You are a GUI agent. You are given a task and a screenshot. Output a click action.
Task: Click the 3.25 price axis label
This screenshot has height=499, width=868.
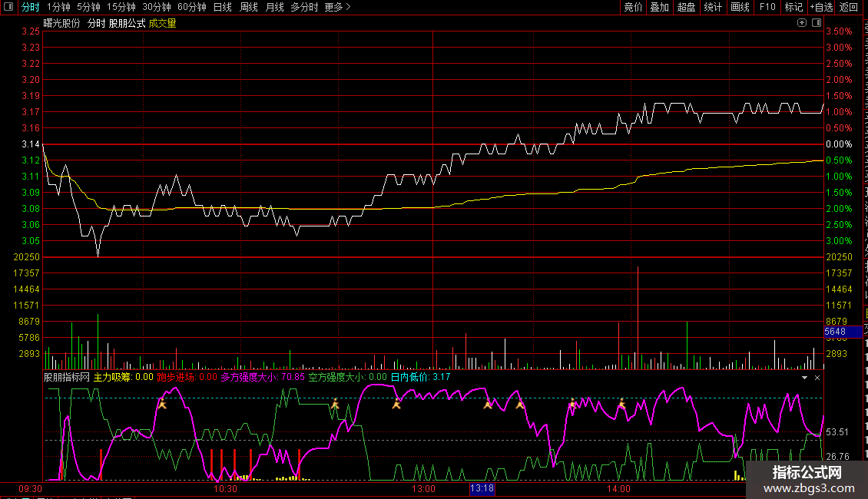31,31
